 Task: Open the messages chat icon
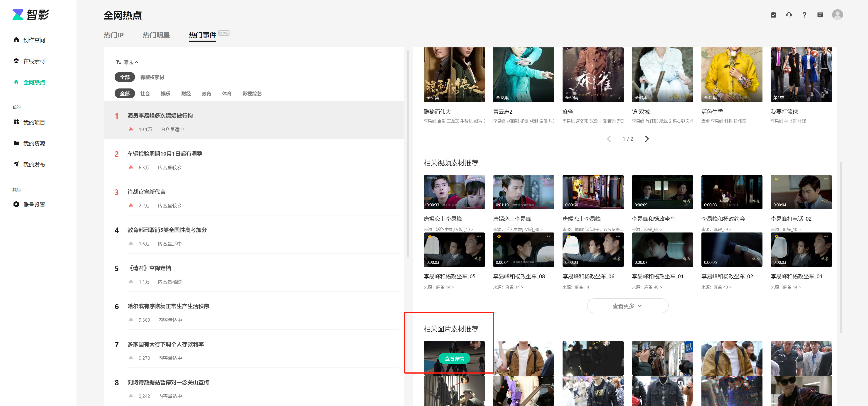click(x=820, y=15)
